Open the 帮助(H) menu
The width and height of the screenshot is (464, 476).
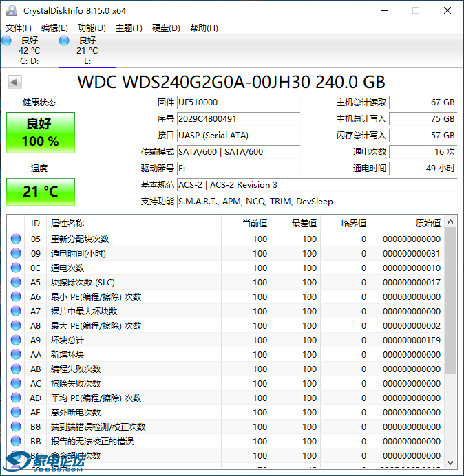coord(204,28)
